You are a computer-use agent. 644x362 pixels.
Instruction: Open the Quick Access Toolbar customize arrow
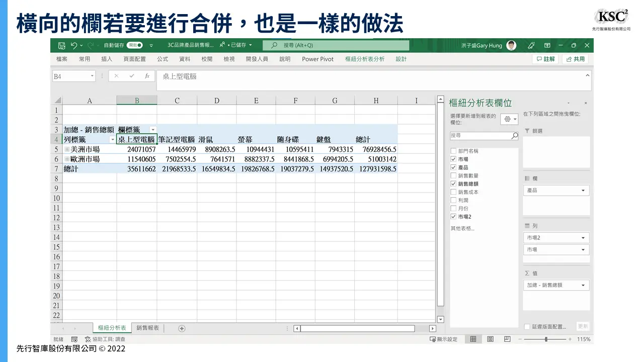tap(151, 45)
